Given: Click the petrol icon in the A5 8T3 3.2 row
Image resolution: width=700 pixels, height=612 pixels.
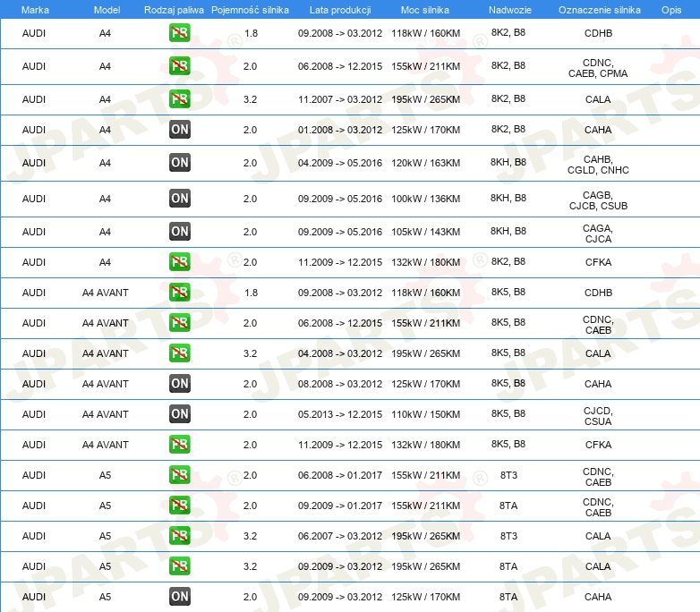Looking at the screenshot, I should tap(179, 535).
